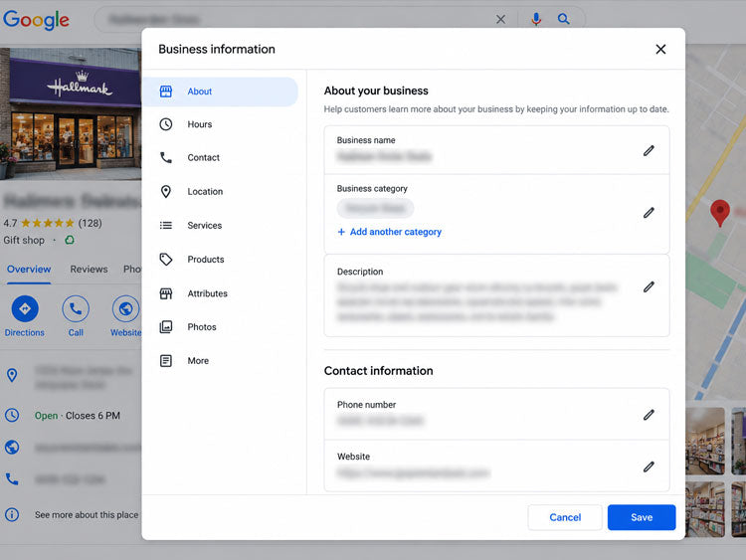Click Directions button in background panel
746x560 pixels.
25,317
